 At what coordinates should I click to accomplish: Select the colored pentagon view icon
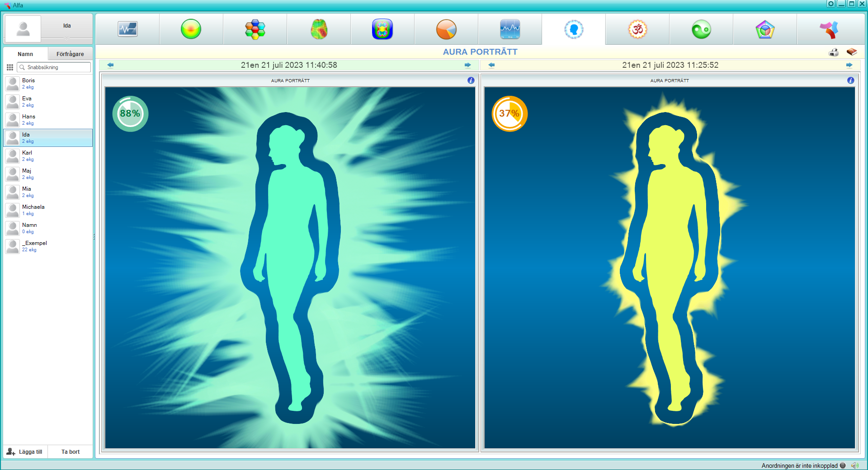click(765, 29)
